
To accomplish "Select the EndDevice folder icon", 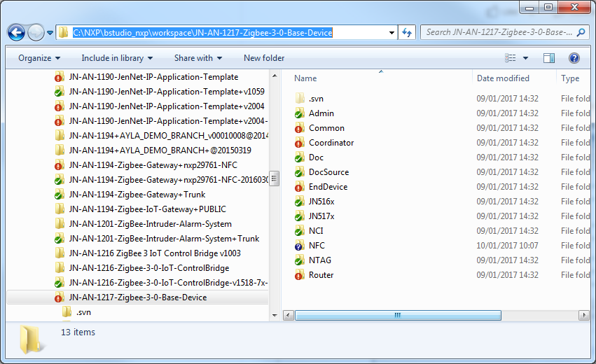I will pyautogui.click(x=300, y=187).
